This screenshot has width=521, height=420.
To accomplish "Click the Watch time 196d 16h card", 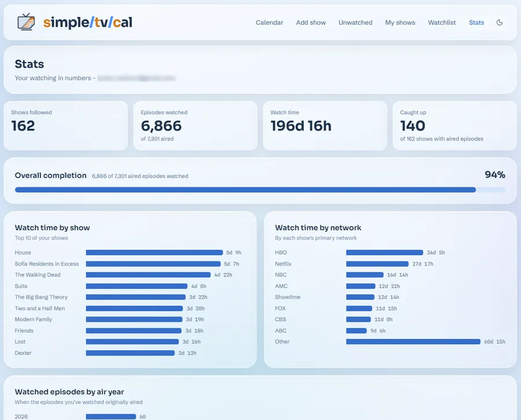I will point(325,126).
